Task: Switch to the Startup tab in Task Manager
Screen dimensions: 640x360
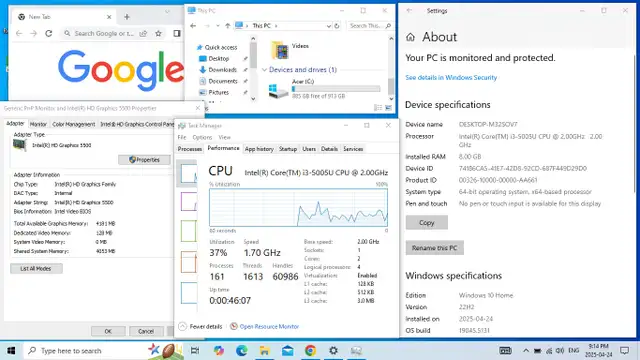Action: tap(288, 149)
